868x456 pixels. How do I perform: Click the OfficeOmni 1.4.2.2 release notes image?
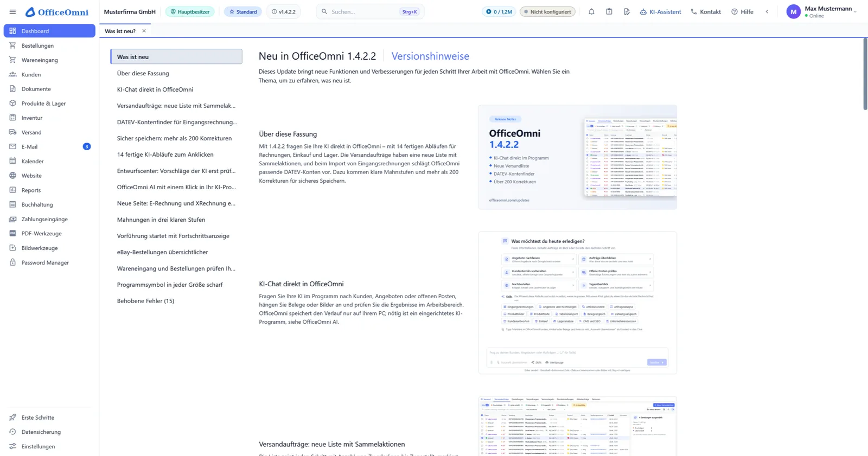point(577,157)
